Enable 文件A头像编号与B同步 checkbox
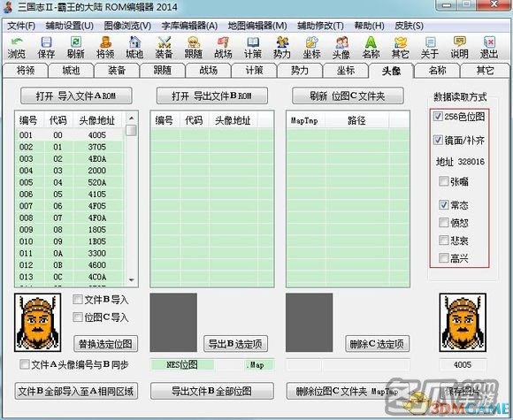The image size is (513, 420). tap(25, 364)
